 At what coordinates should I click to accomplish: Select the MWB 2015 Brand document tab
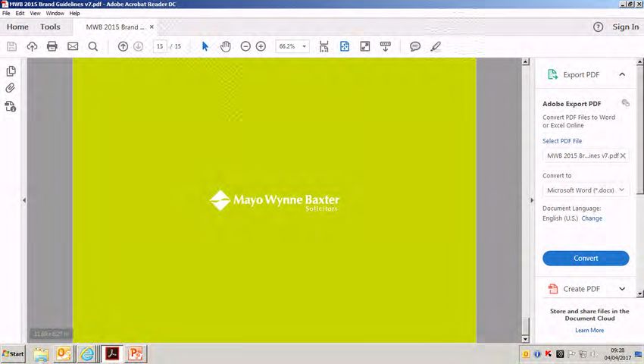click(115, 27)
